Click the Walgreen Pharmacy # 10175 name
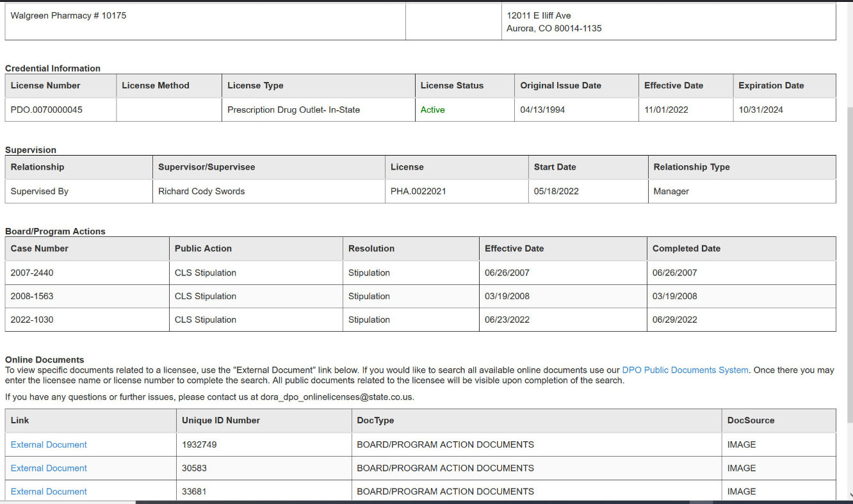Viewport: 853px width, 504px height. pos(69,15)
